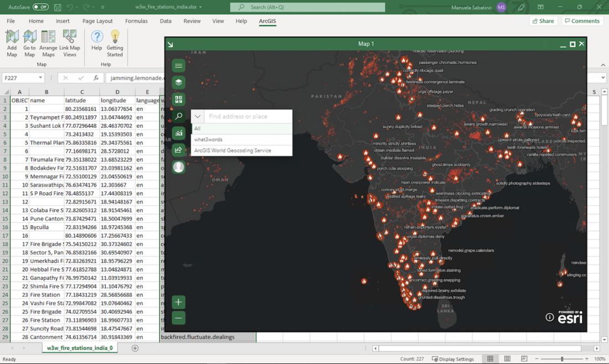
Task: Select the cell backfired.fluctuate.dealings
Action: click(208, 337)
